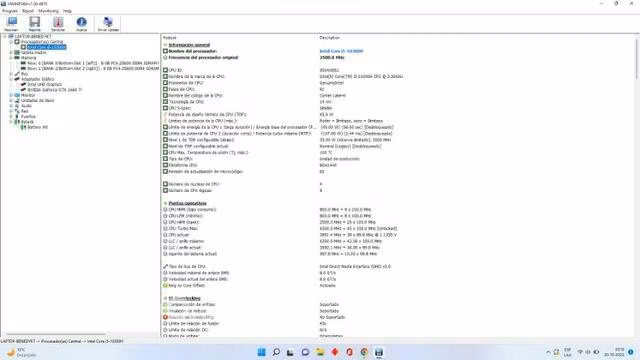The height and width of the screenshot is (360, 640).
Task: Select the LAPTOP root computer node
Action: click(33, 37)
